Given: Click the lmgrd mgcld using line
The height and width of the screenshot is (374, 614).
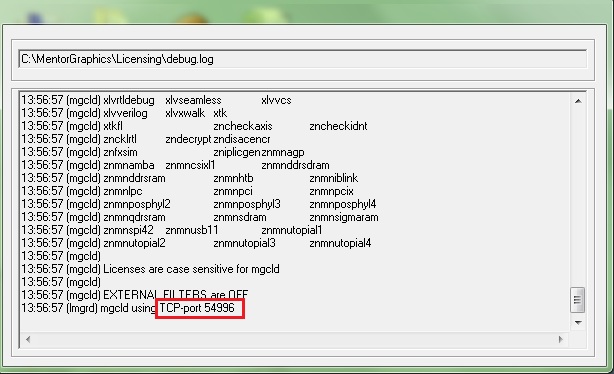Looking at the screenshot, I should coord(128,308).
